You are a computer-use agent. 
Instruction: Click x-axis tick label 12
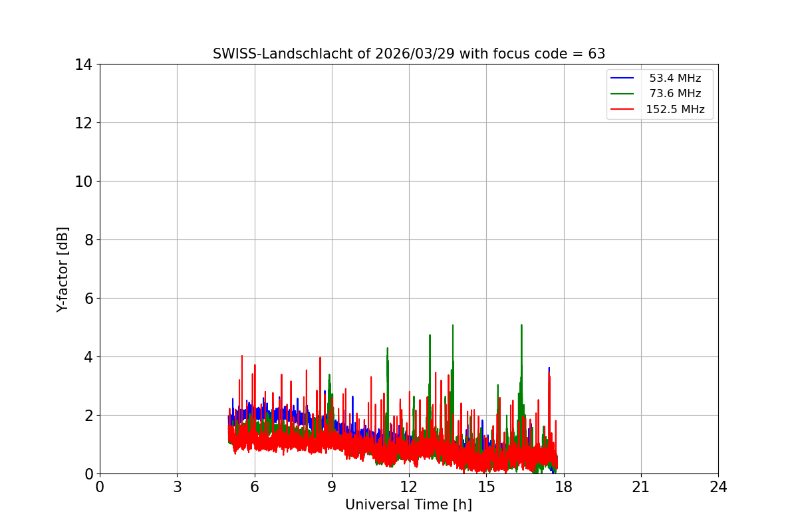409,486
